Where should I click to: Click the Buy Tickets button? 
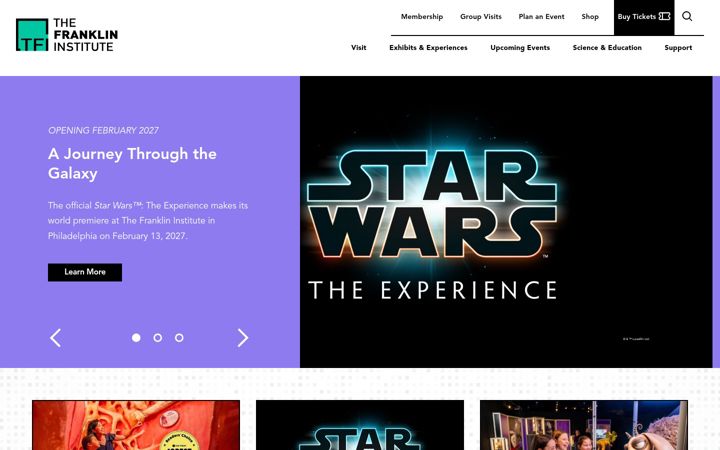644,17
